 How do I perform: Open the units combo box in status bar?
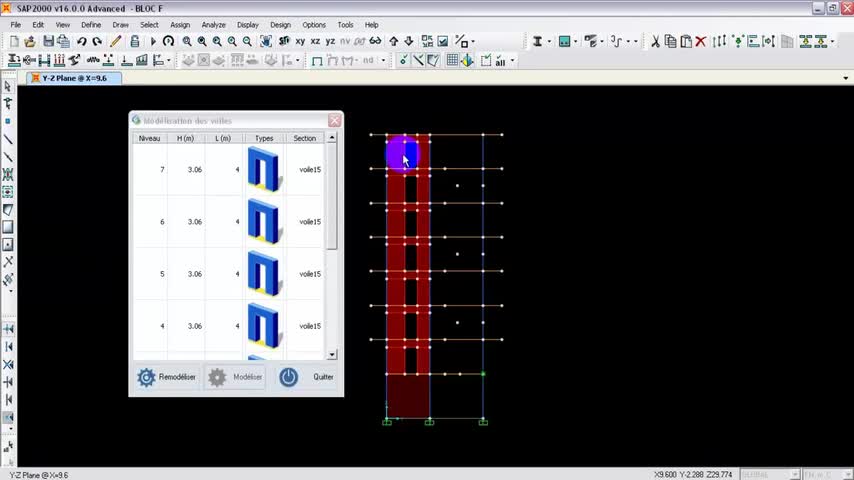pyautogui.click(x=827, y=475)
